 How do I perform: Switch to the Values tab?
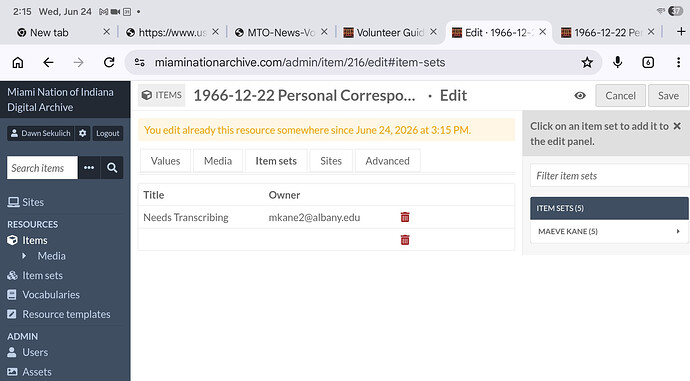(x=165, y=161)
